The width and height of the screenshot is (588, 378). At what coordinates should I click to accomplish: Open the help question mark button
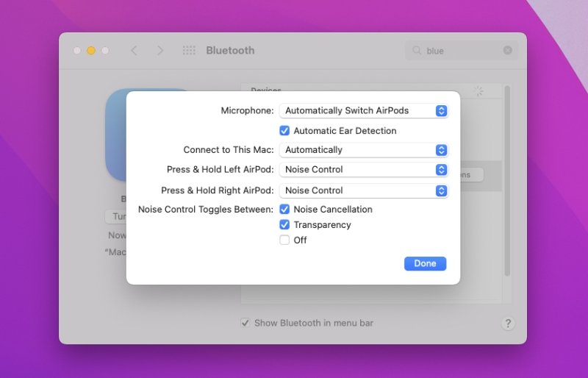pyautogui.click(x=508, y=323)
